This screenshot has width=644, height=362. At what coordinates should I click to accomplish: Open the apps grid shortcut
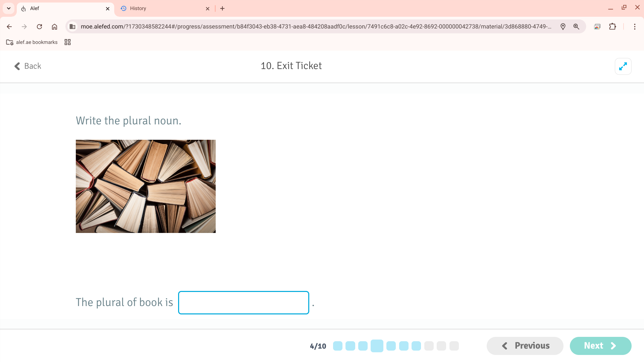(x=67, y=42)
